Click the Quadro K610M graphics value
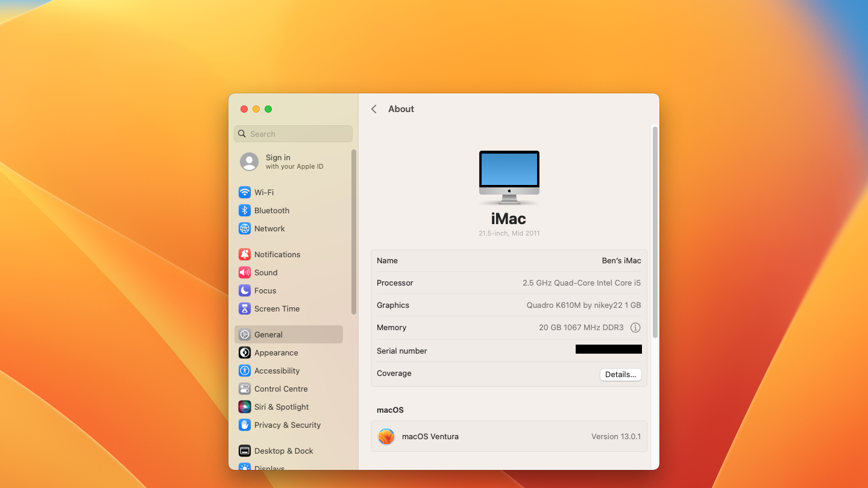 [584, 305]
